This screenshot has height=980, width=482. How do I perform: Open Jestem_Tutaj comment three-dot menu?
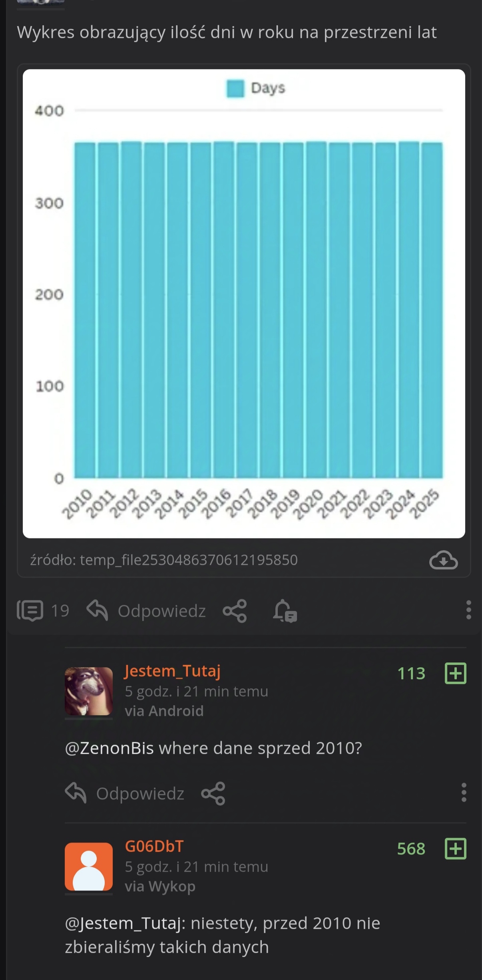[x=464, y=792]
